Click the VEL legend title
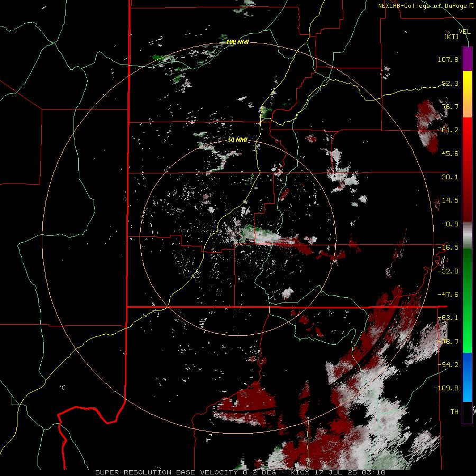This screenshot has height=476, width=476. coord(464,31)
